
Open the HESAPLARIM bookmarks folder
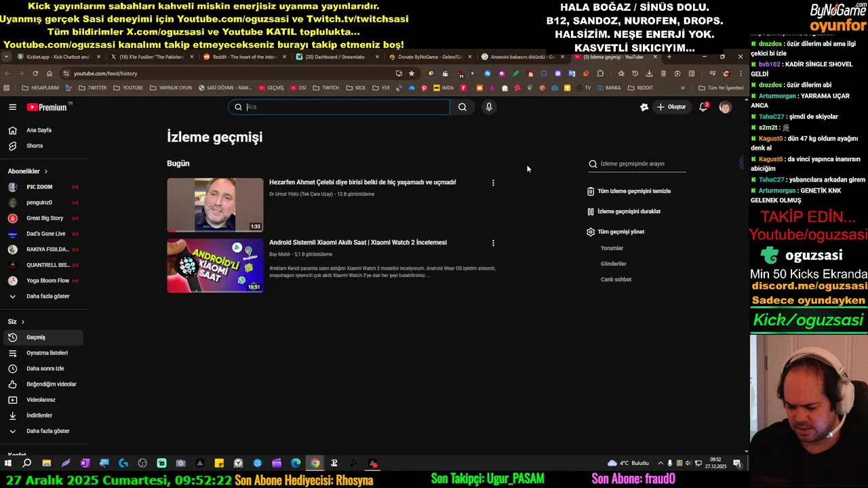41,88
